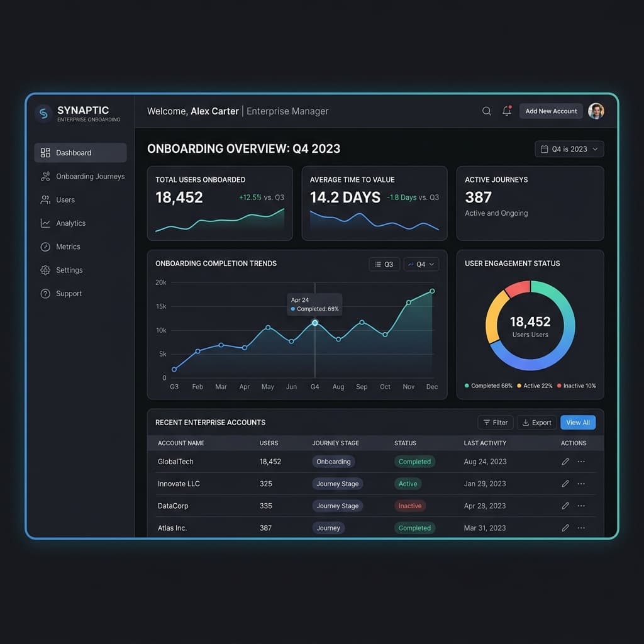Expand the Q4 is 2023 period dropdown

click(x=569, y=149)
